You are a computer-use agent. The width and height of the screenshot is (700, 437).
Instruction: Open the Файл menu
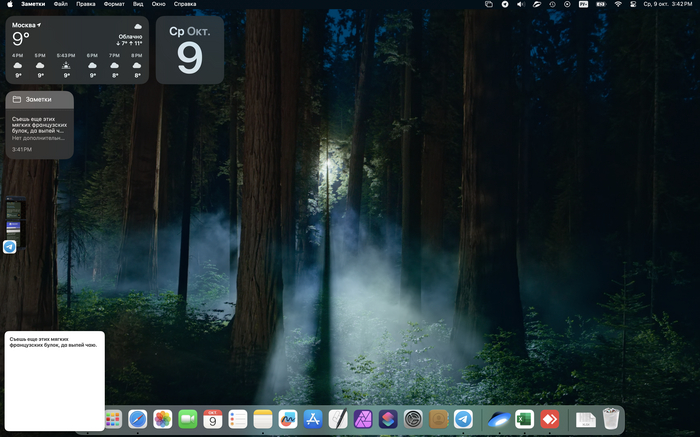pyautogui.click(x=61, y=4)
